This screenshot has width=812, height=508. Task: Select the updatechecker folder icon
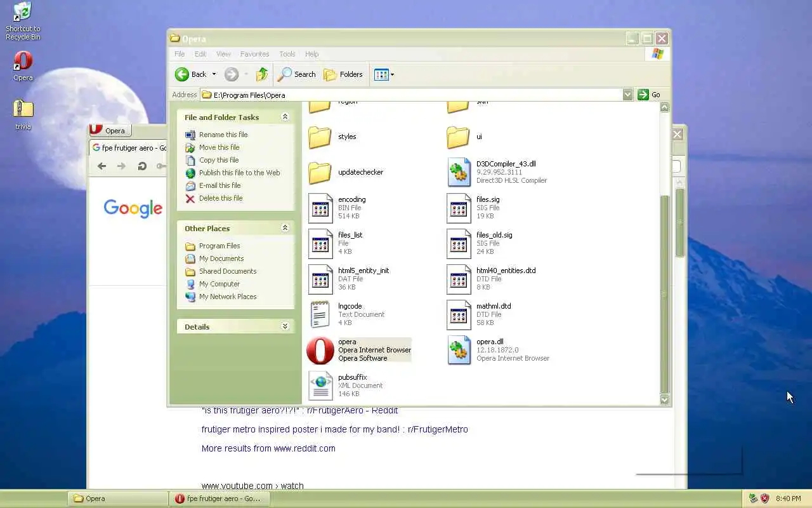click(x=320, y=172)
